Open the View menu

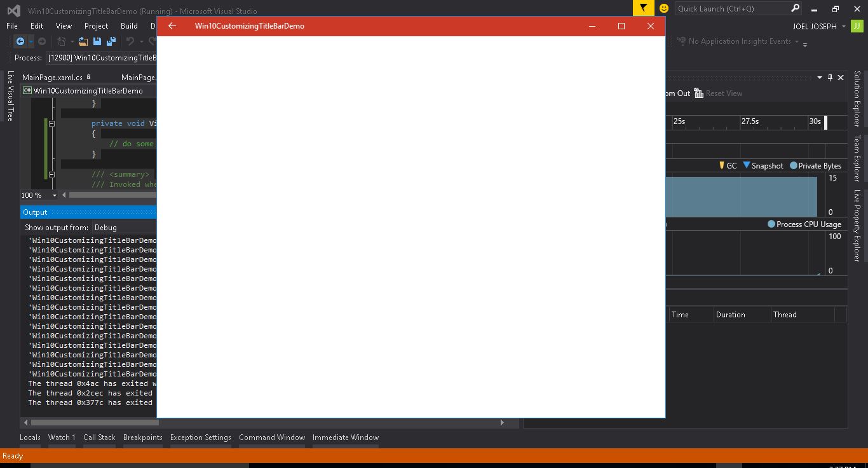click(64, 26)
